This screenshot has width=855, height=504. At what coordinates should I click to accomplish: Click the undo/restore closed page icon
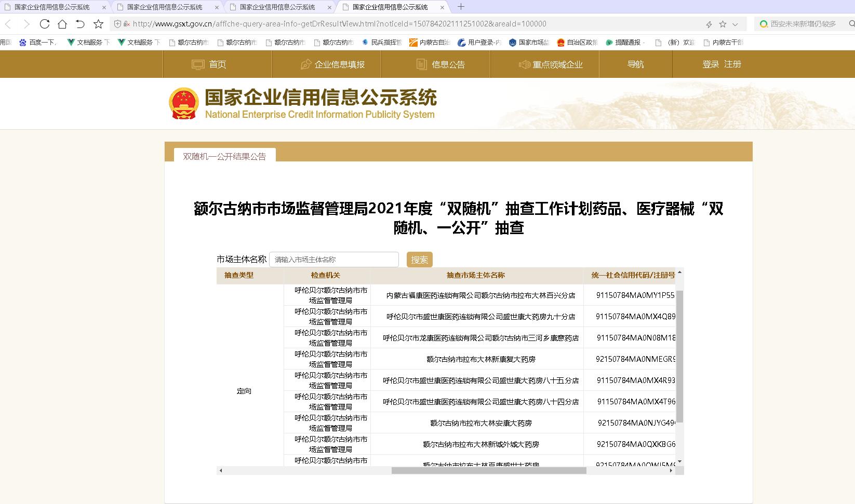(80, 24)
